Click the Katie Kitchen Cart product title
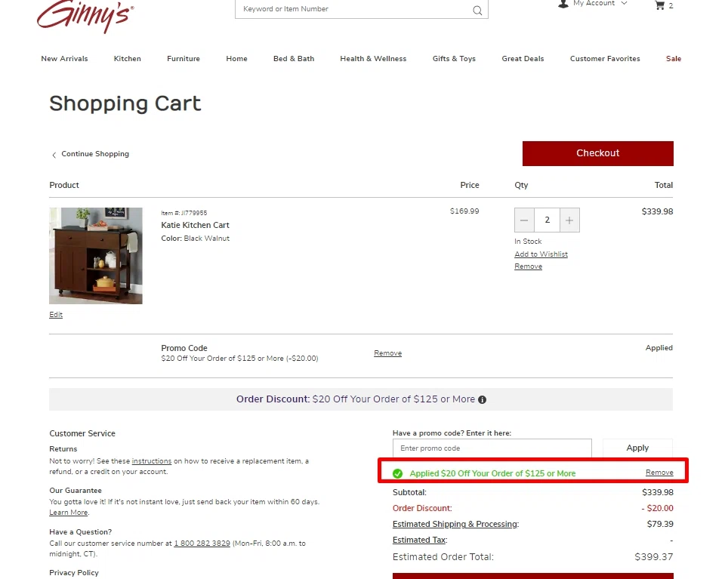This screenshot has width=728, height=579. 195,225
